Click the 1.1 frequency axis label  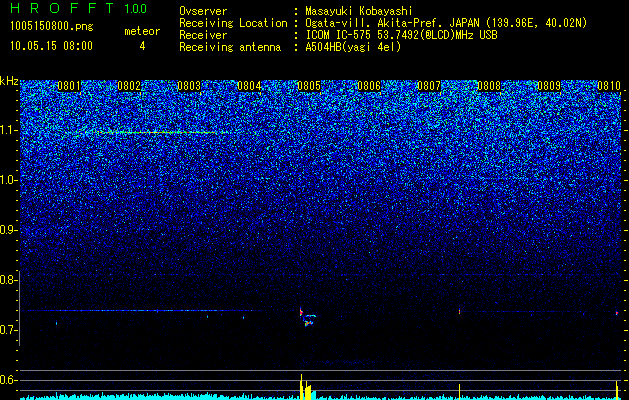click(x=9, y=130)
